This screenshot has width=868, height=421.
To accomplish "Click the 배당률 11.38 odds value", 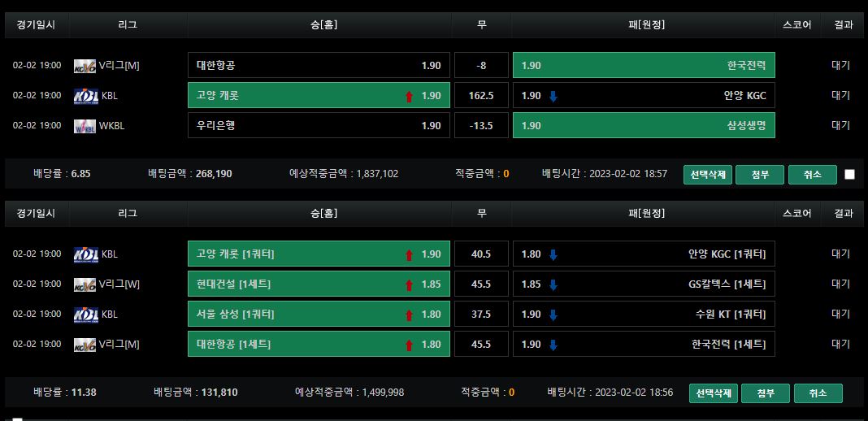I will pyautogui.click(x=85, y=393).
